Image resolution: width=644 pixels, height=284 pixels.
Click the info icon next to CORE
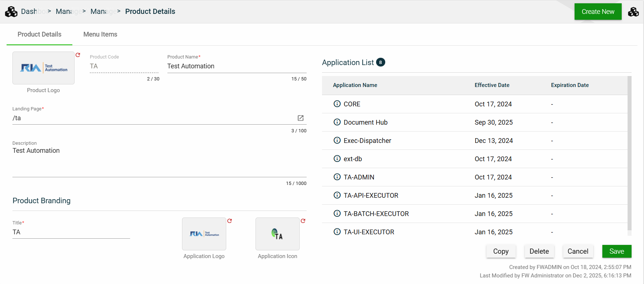[x=337, y=104]
